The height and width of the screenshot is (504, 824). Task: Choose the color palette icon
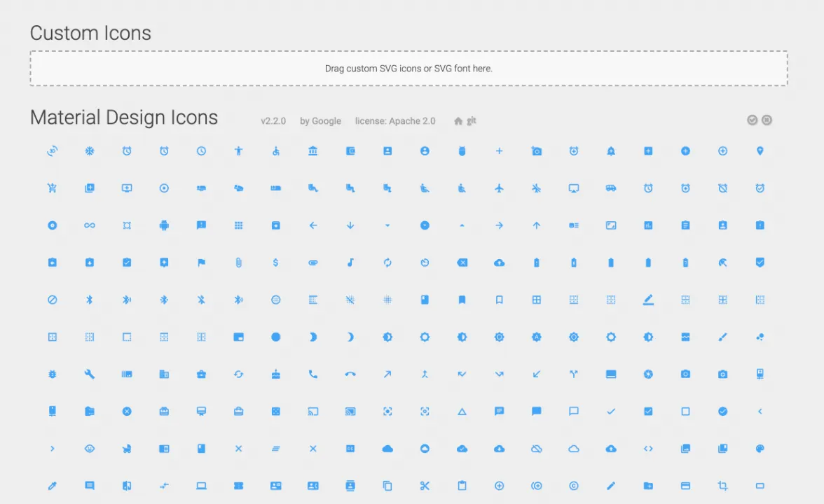(x=760, y=448)
